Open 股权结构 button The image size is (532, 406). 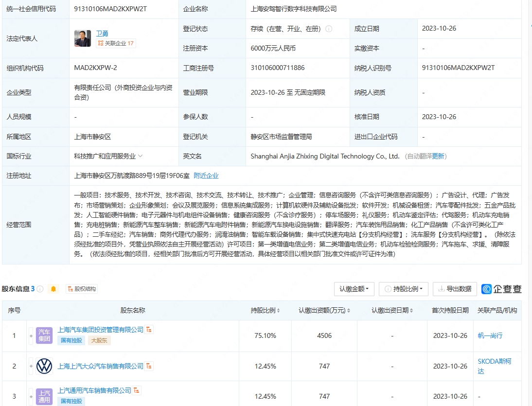[x=82, y=289]
